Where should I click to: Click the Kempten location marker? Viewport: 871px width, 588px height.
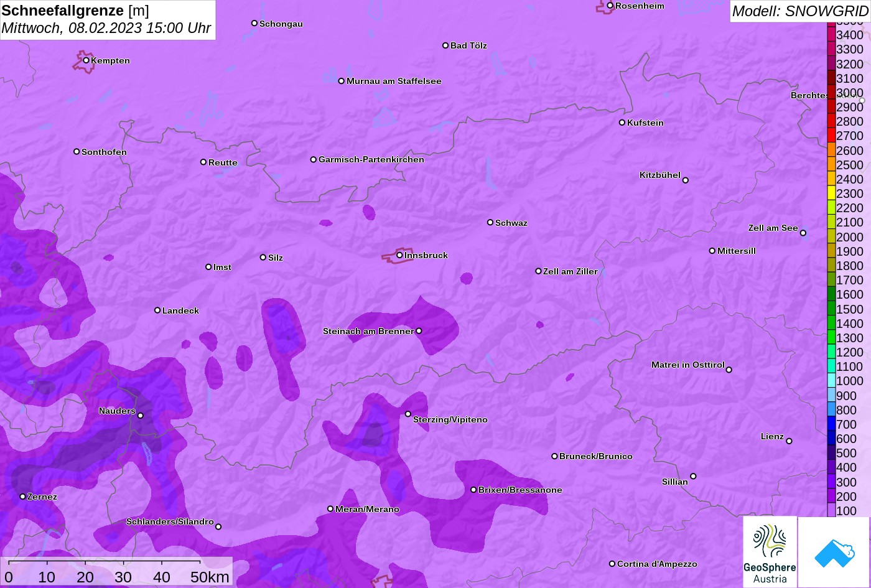tap(86, 60)
